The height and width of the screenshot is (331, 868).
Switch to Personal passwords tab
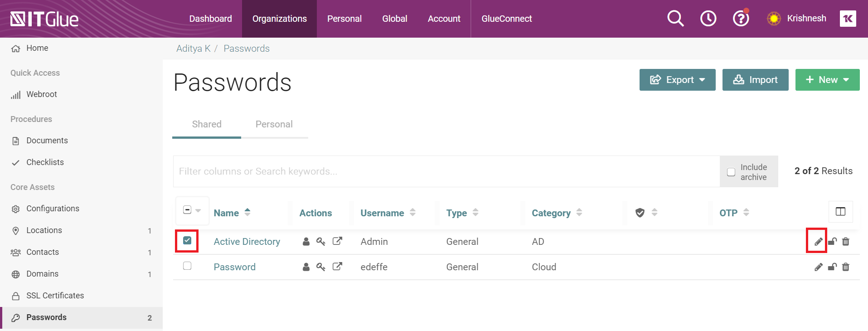click(x=274, y=124)
